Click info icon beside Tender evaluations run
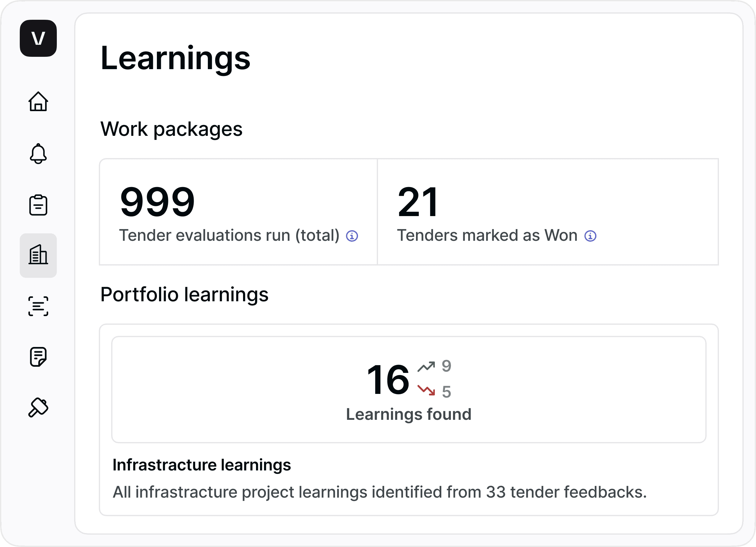The height and width of the screenshot is (547, 756). coord(352,236)
